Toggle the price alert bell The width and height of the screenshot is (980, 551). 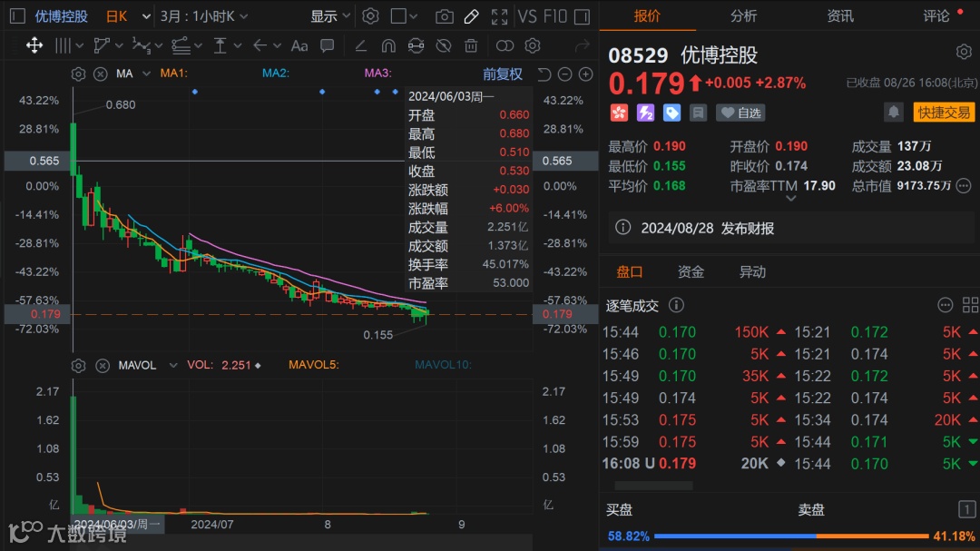[894, 113]
